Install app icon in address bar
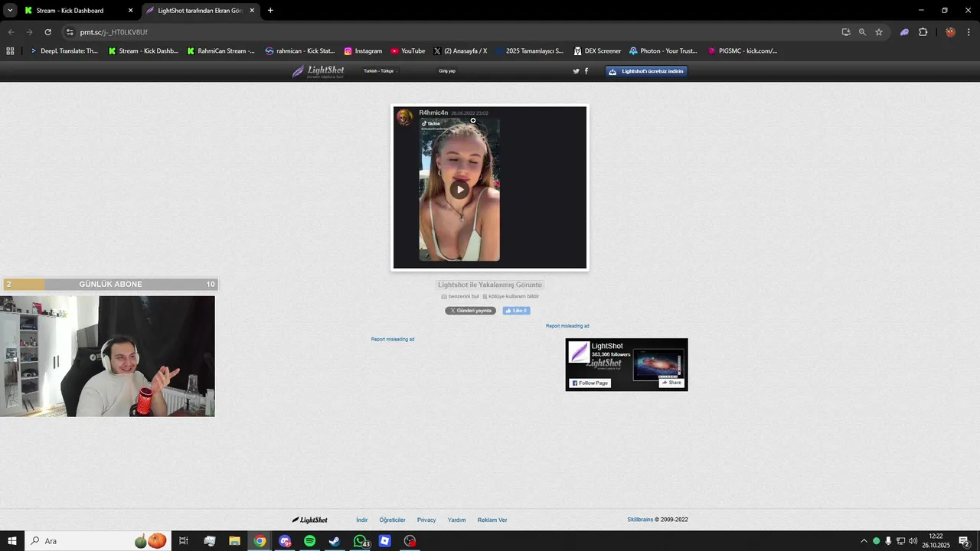 [846, 32]
